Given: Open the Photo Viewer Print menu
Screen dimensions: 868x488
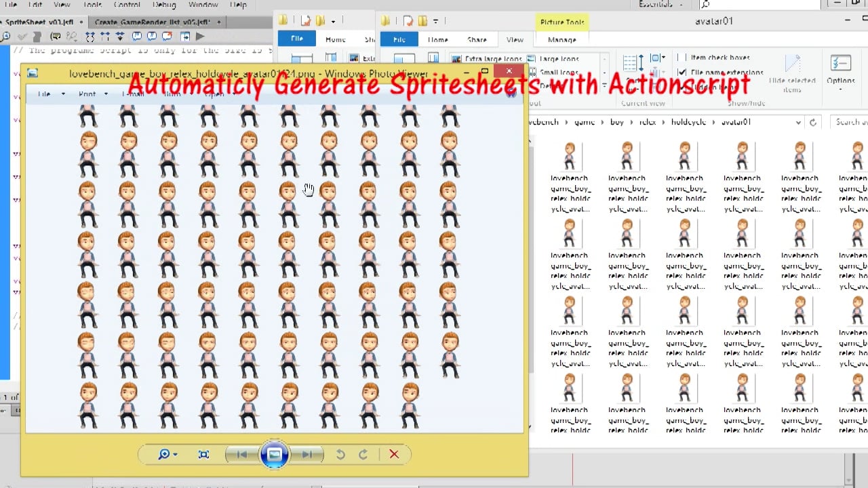Looking at the screenshot, I should point(92,94).
